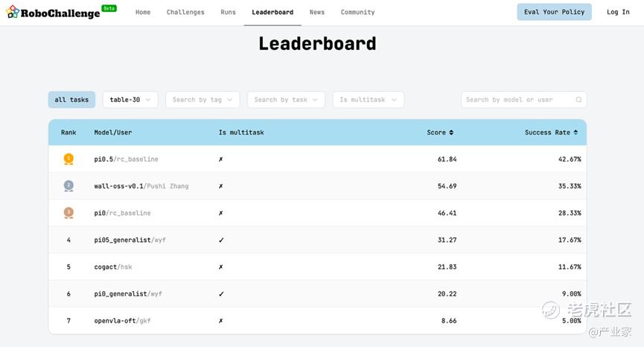Open the News tab

point(316,13)
